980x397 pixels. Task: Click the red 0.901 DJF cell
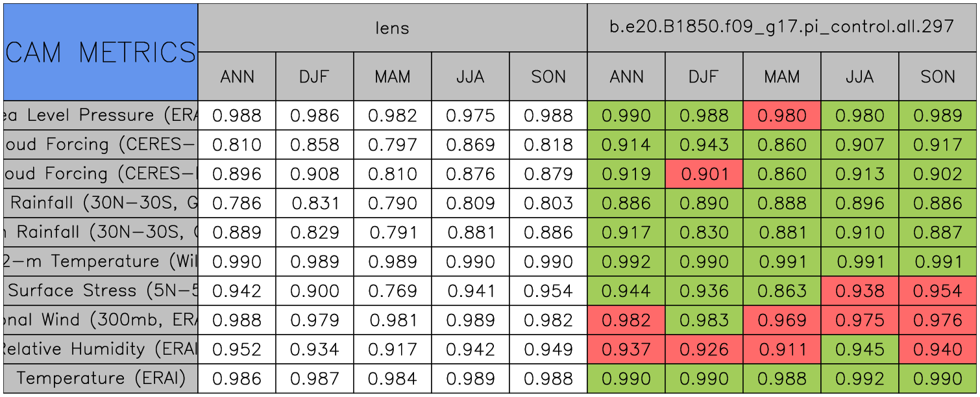(704, 174)
